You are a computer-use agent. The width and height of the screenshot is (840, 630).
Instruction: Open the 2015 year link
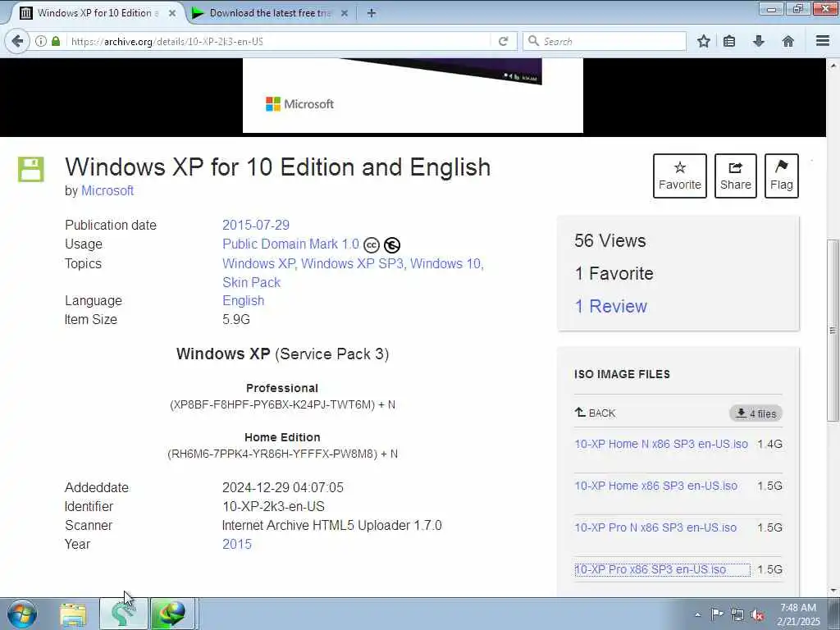click(x=237, y=545)
